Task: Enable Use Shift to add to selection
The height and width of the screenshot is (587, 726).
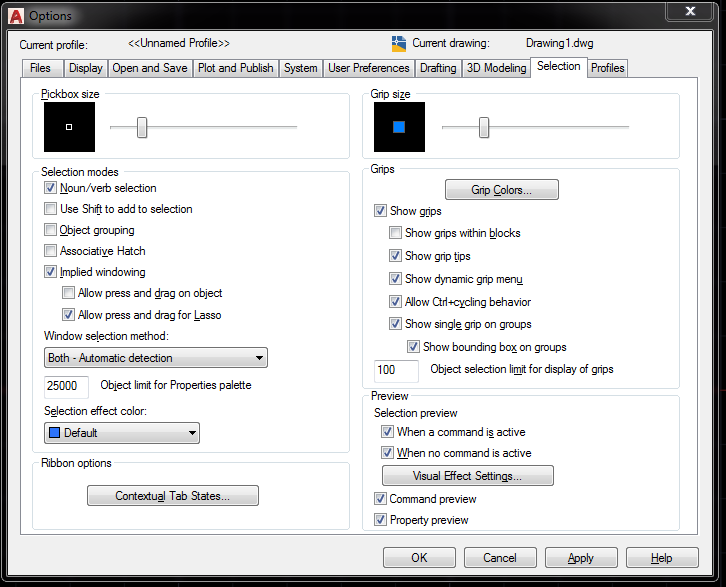Action: pyautogui.click(x=51, y=209)
